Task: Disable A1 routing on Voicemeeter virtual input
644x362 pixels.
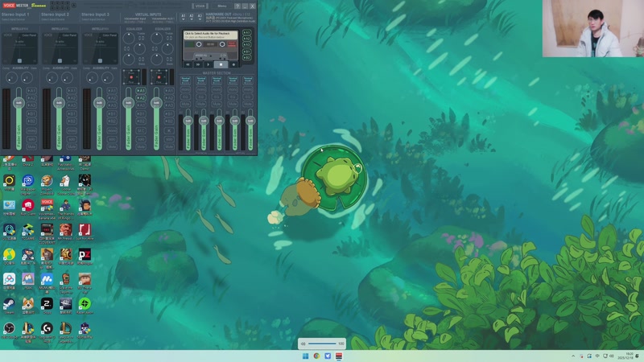Action: (142, 91)
